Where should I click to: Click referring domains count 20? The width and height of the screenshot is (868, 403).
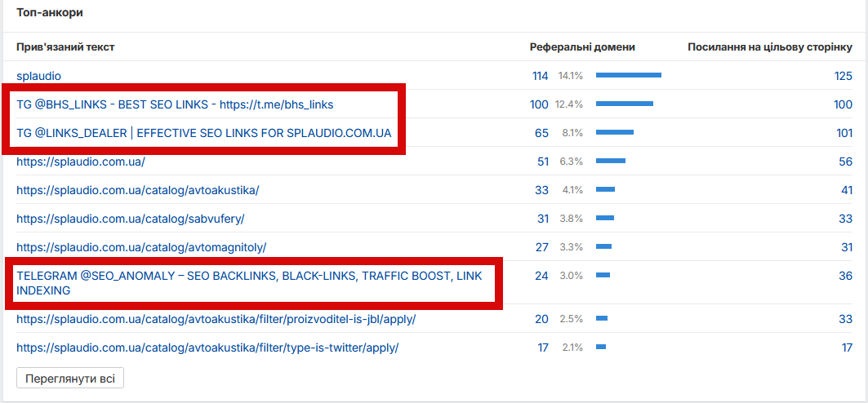[542, 320]
